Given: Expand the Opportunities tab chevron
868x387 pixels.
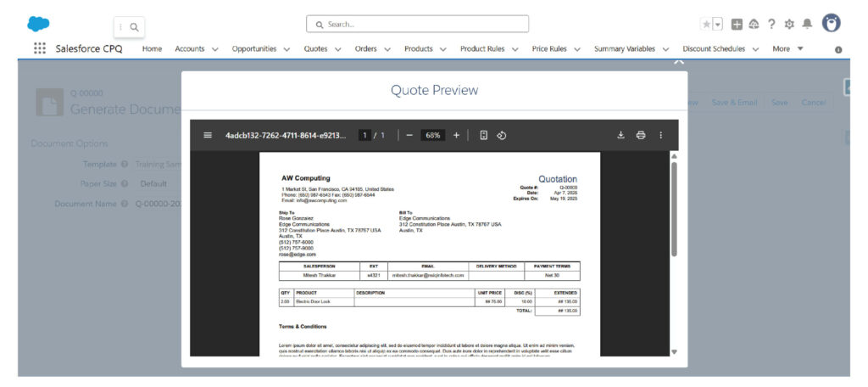Looking at the screenshot, I should [x=287, y=49].
